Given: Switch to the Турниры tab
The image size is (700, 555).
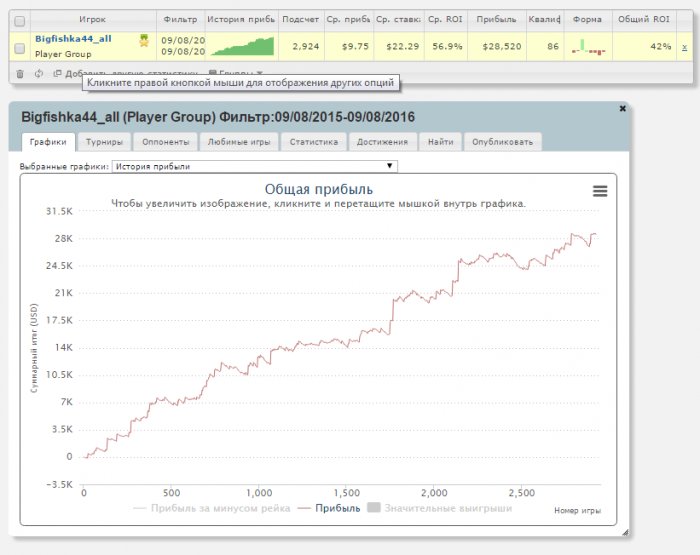Looking at the screenshot, I should click(x=102, y=142).
